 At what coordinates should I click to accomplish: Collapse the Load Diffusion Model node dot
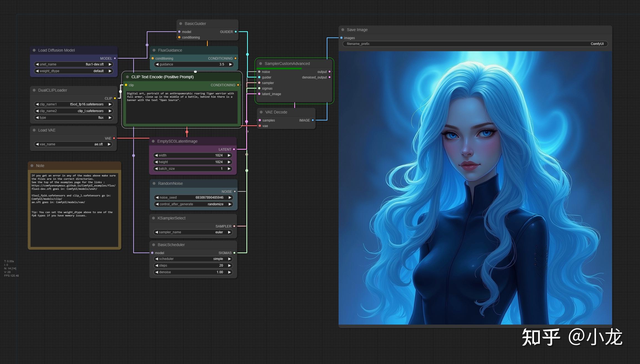[x=34, y=50]
